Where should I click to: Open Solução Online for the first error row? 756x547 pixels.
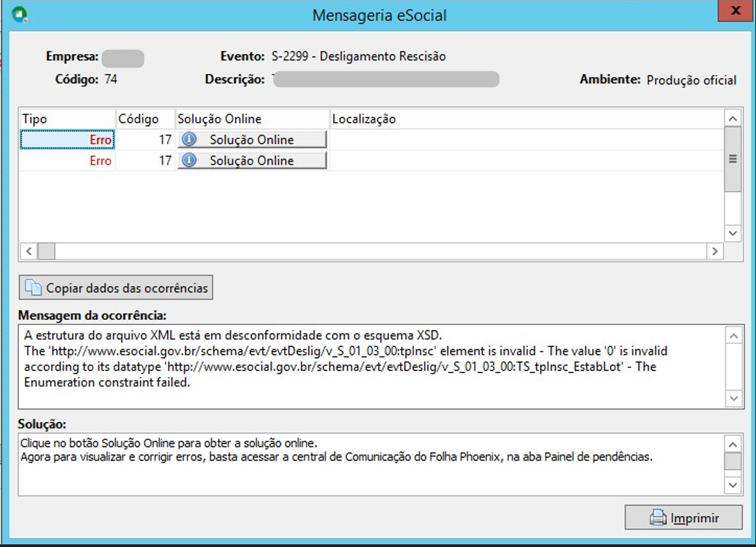(252, 140)
